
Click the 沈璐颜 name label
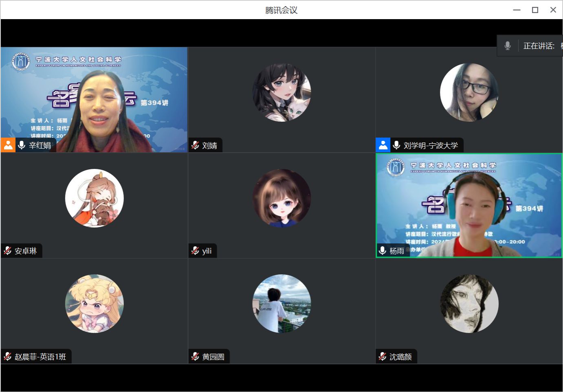[400, 357]
